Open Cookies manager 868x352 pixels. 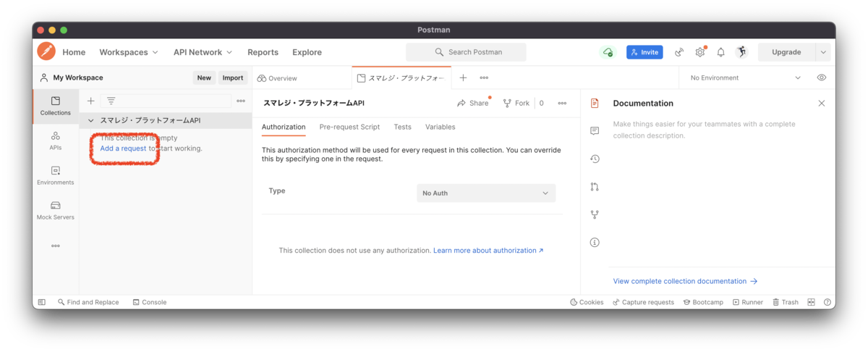click(587, 302)
